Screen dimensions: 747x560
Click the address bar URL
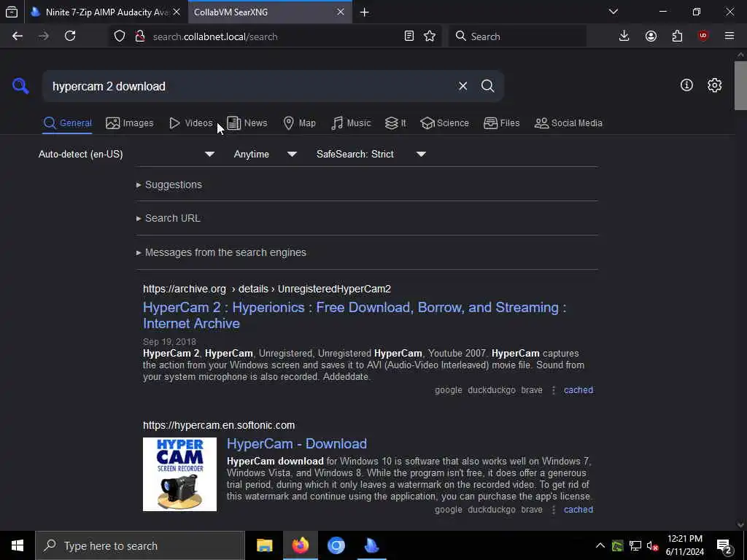point(215,36)
